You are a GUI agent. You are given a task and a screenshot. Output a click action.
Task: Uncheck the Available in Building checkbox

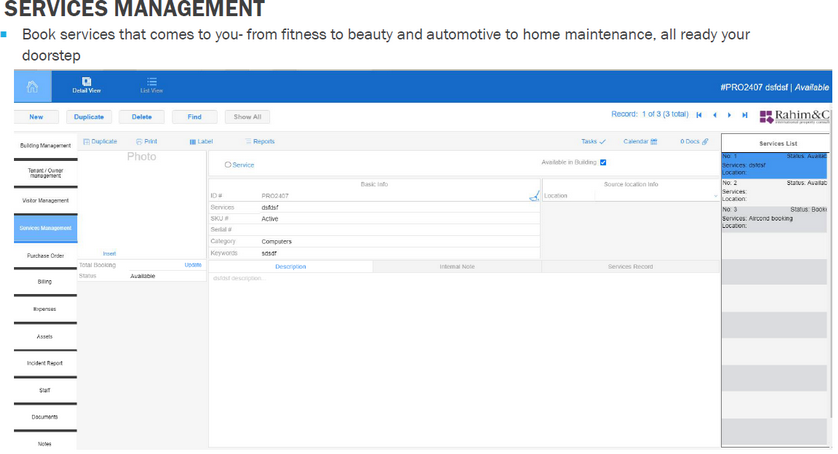(603, 163)
